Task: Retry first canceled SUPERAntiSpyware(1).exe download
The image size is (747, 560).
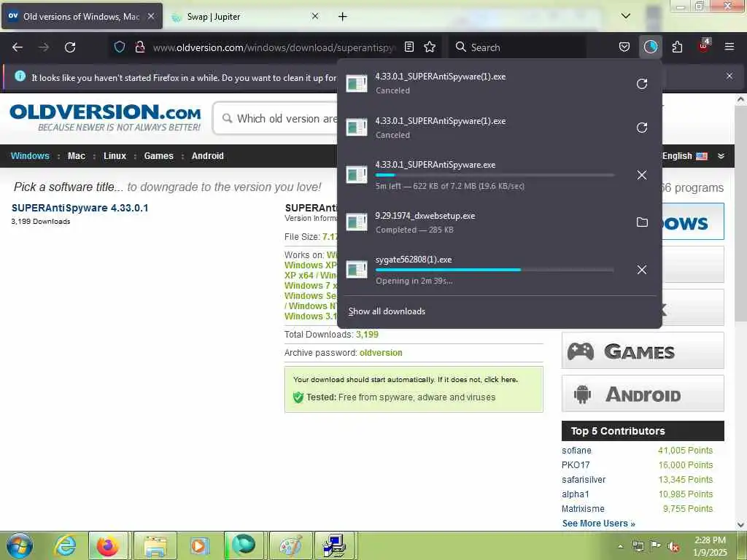Action: click(642, 84)
